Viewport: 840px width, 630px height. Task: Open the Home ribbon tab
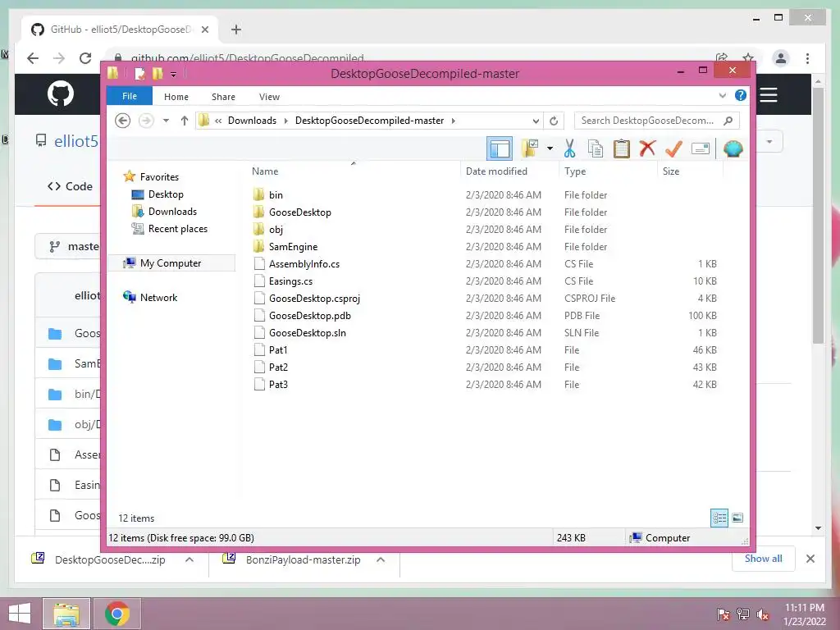point(176,97)
